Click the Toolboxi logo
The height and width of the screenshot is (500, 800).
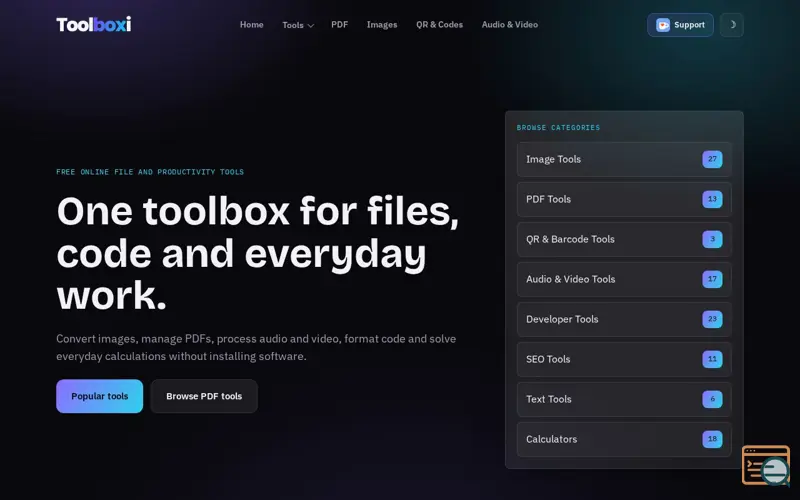click(93, 24)
